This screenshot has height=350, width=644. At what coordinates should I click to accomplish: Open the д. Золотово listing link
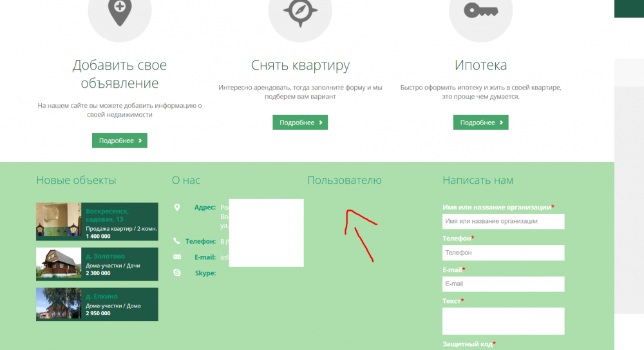105,256
